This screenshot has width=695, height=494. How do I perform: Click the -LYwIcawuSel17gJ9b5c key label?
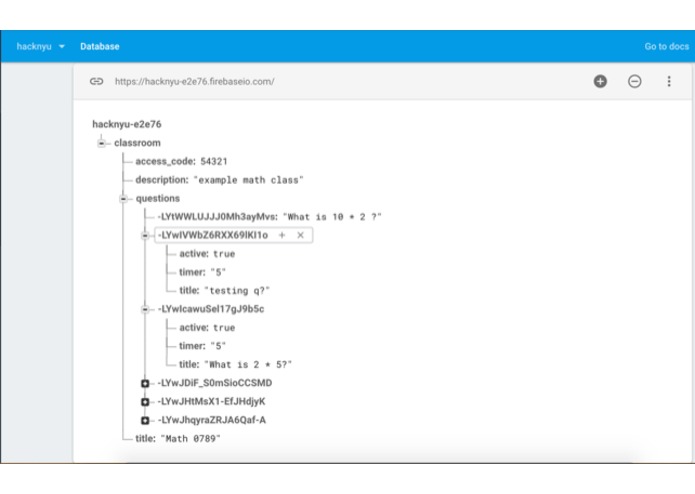tap(211, 309)
